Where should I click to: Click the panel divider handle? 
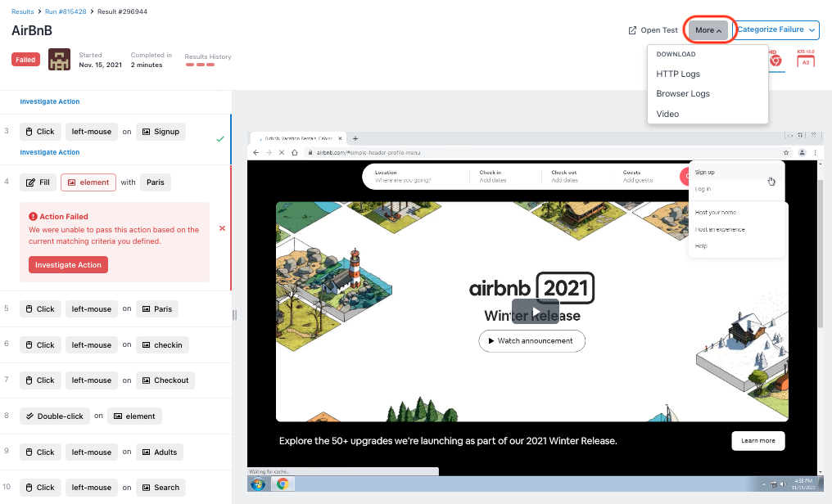point(234,315)
